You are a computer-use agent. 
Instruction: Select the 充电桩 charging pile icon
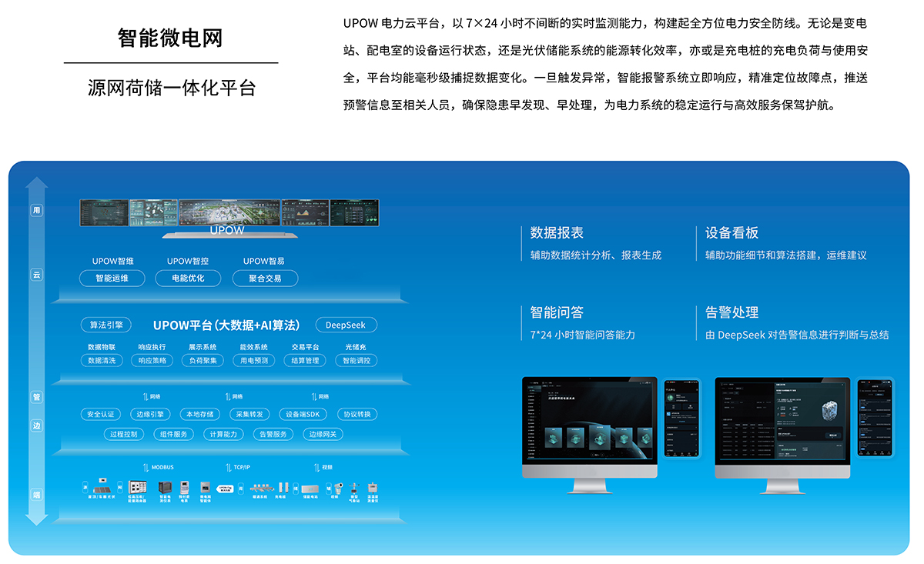[x=283, y=488]
